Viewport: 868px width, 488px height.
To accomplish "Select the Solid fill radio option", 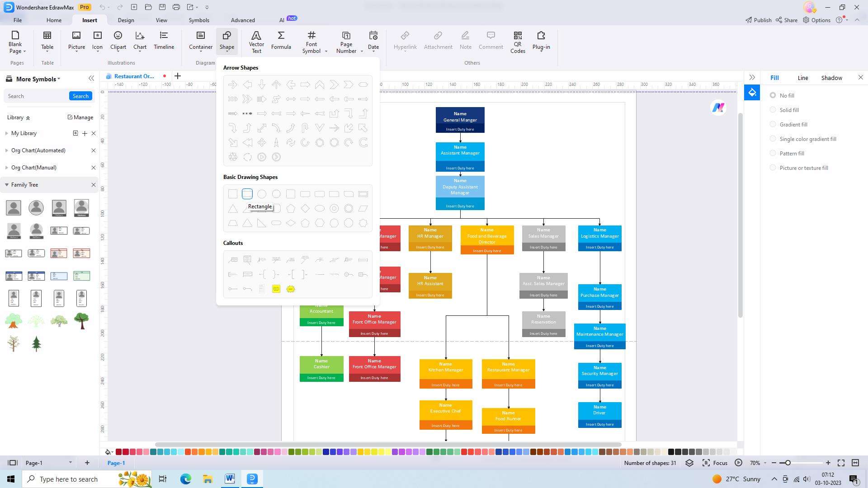I will click(x=773, y=110).
